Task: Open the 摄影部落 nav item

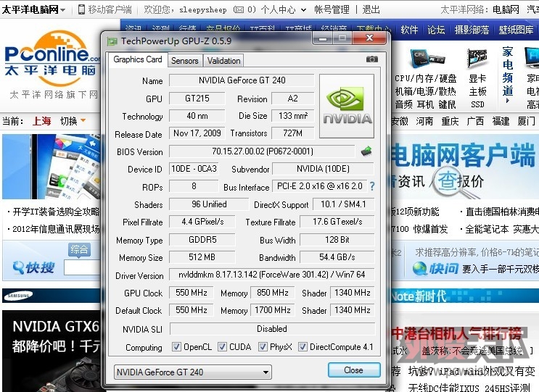Action: pos(472,30)
